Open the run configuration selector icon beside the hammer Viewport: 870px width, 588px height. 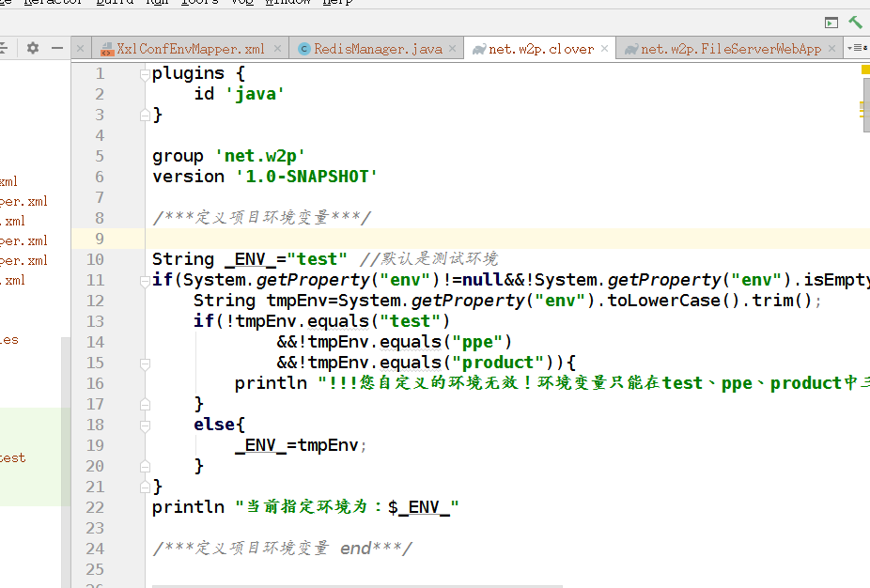point(831,23)
